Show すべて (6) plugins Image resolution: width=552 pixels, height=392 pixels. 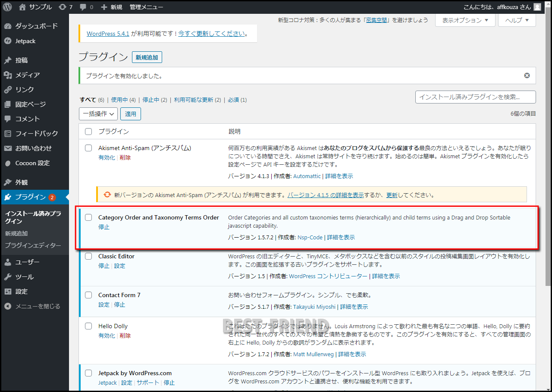pos(92,100)
